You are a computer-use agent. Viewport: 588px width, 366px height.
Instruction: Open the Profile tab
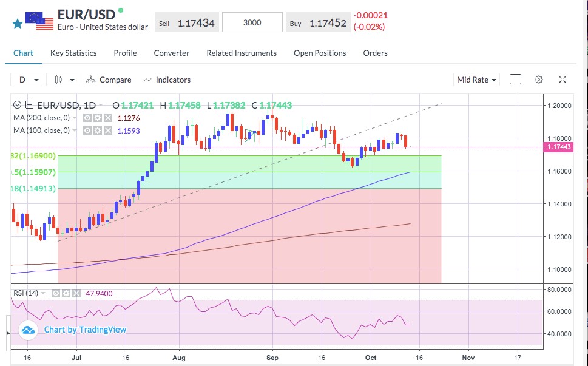(x=125, y=53)
